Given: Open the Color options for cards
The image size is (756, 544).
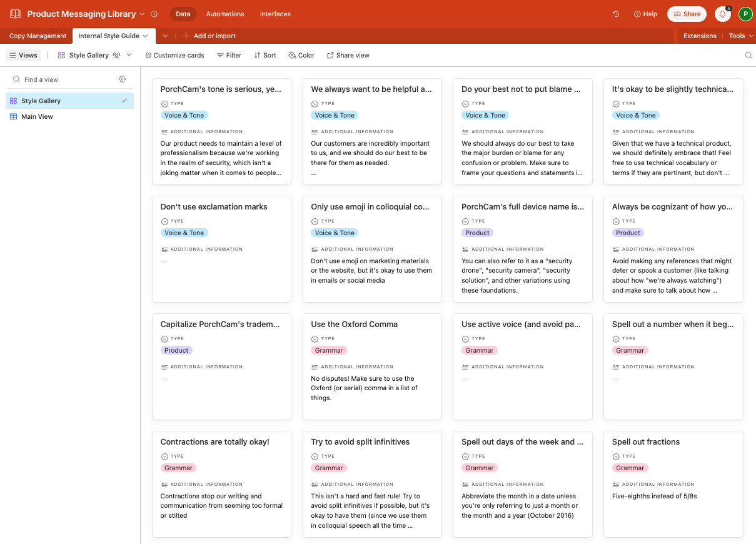Looking at the screenshot, I should point(301,55).
